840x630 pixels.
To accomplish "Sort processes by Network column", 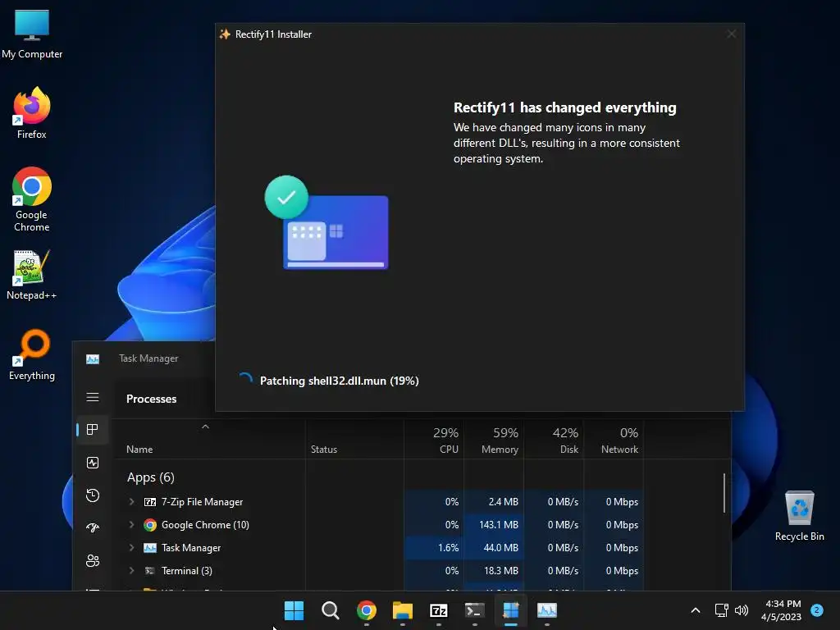I will pos(614,440).
